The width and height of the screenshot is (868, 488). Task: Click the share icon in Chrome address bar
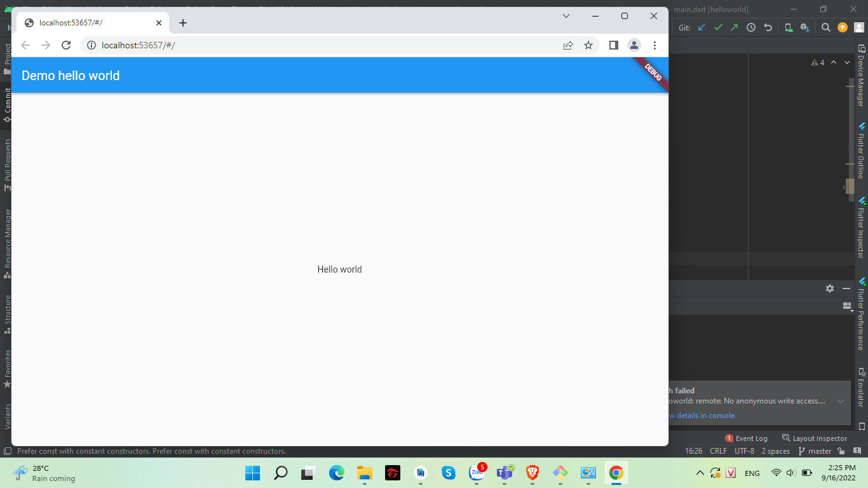[x=567, y=45]
